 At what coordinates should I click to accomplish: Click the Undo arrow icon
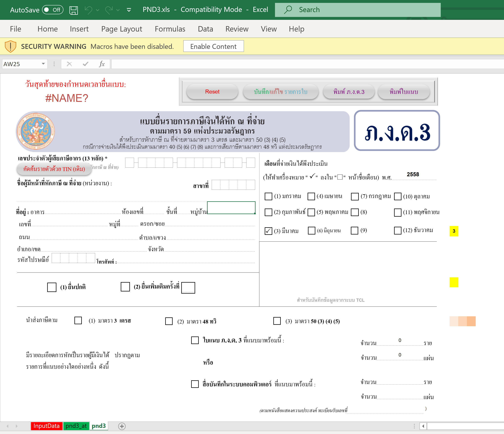[88, 10]
